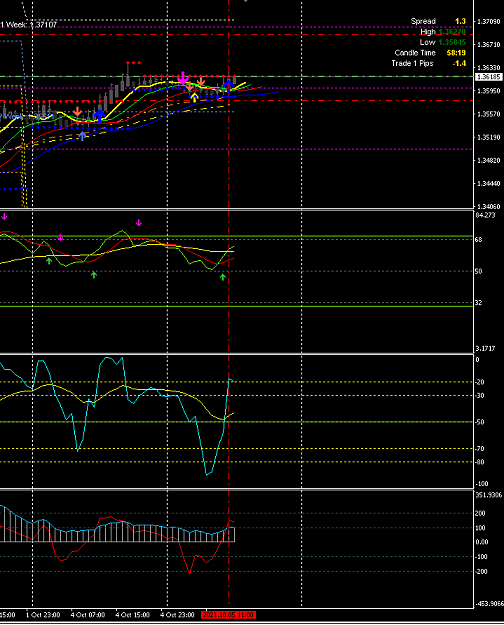Click price axis value 1.34440
The height and width of the screenshot is (625, 504).
pyautogui.click(x=489, y=183)
